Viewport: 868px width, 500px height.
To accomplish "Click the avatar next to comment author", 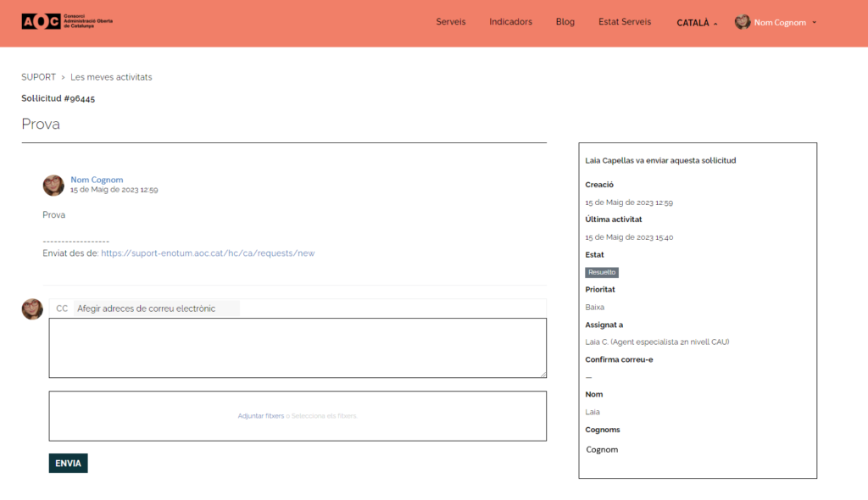I will click(53, 185).
